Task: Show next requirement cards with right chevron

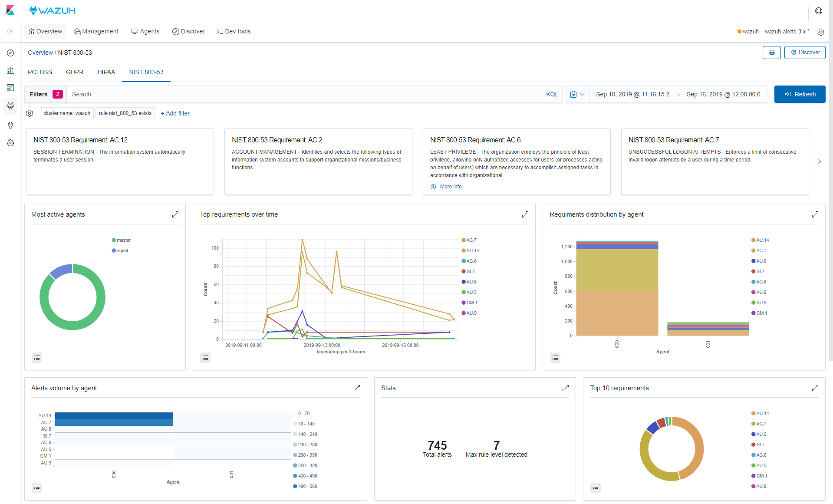Action: click(x=819, y=161)
